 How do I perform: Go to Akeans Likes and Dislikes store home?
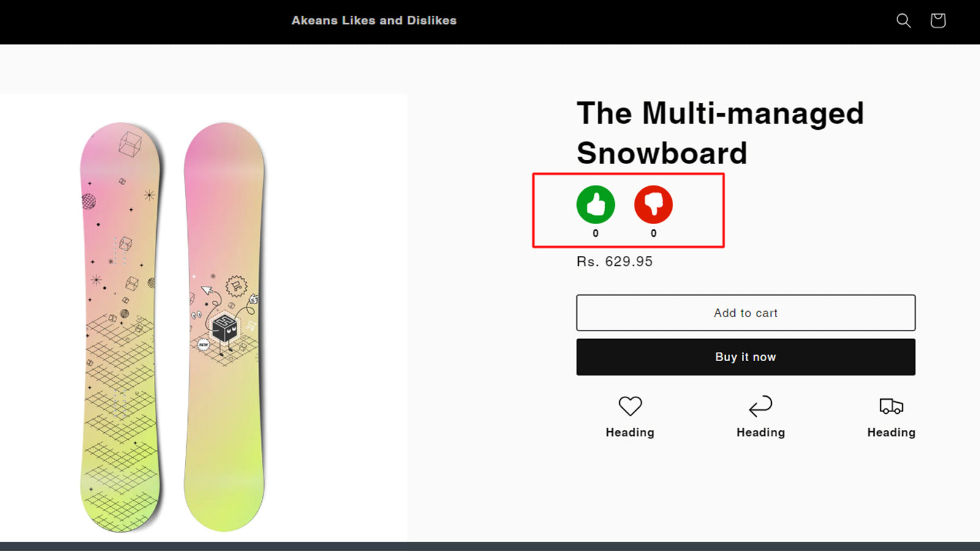pos(374,21)
